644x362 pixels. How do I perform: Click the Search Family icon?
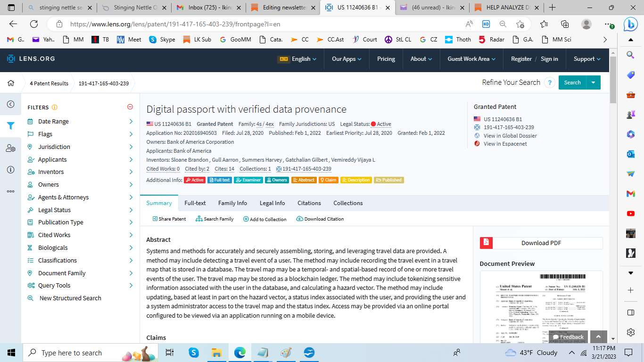coord(199,219)
